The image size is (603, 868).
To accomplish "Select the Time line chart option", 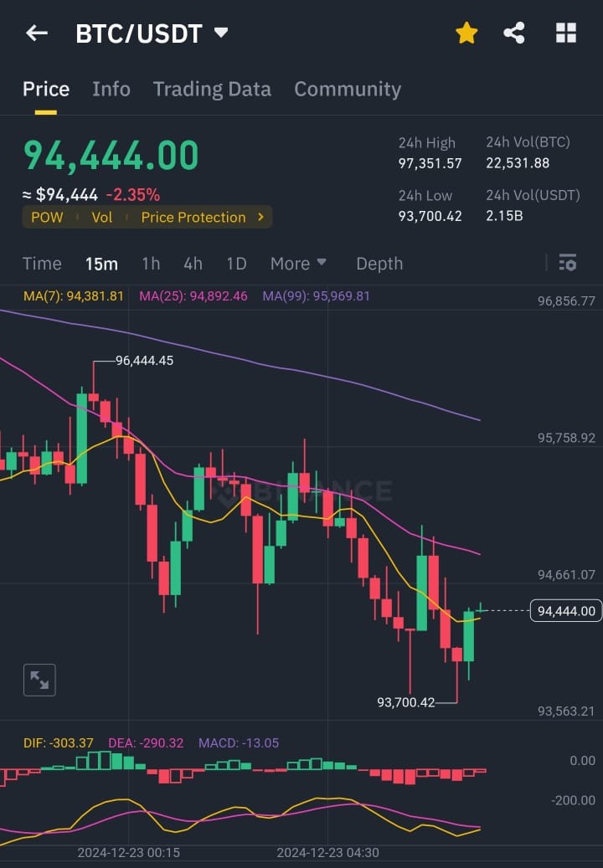I will point(42,264).
